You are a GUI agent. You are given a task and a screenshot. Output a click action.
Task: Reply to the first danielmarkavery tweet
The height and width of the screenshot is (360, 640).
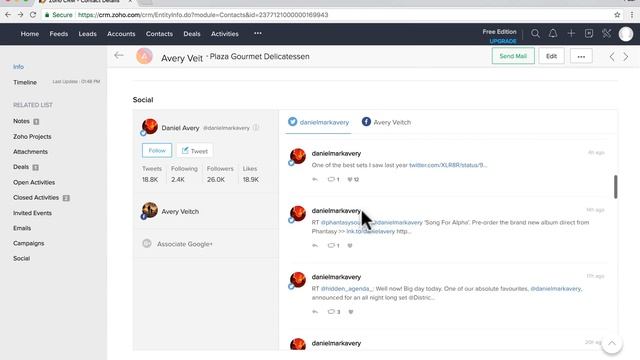315,179
